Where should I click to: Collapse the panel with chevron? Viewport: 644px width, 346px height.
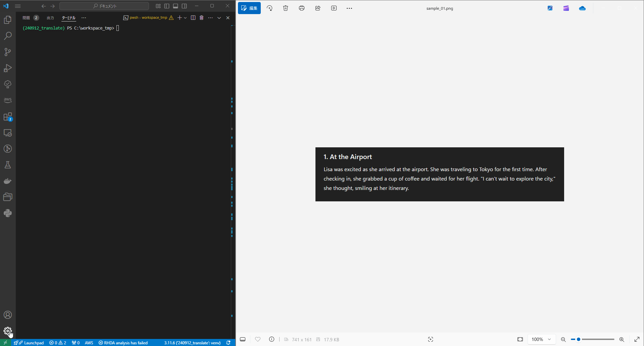tap(219, 18)
